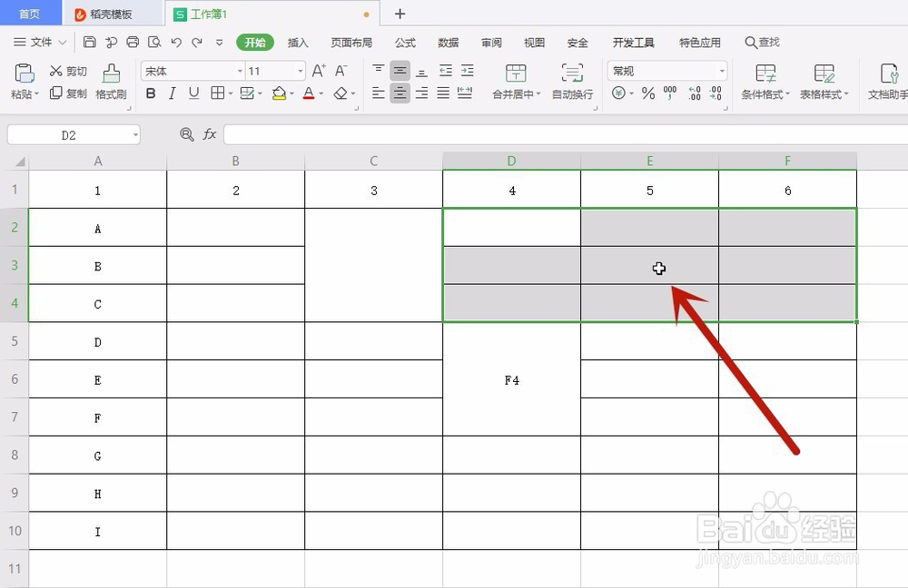Toggle horizontal center alignment
Viewport: 908px width, 588px height.
pyautogui.click(x=400, y=93)
